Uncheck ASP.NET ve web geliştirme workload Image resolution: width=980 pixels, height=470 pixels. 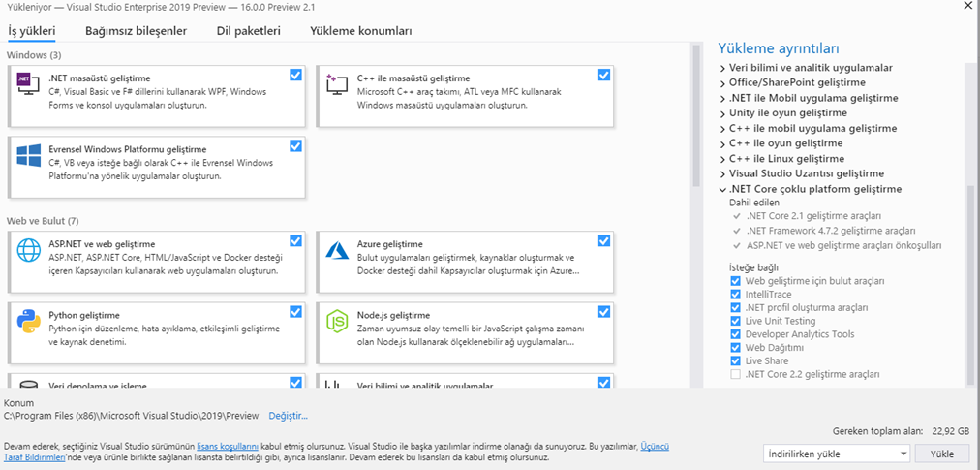click(x=295, y=240)
